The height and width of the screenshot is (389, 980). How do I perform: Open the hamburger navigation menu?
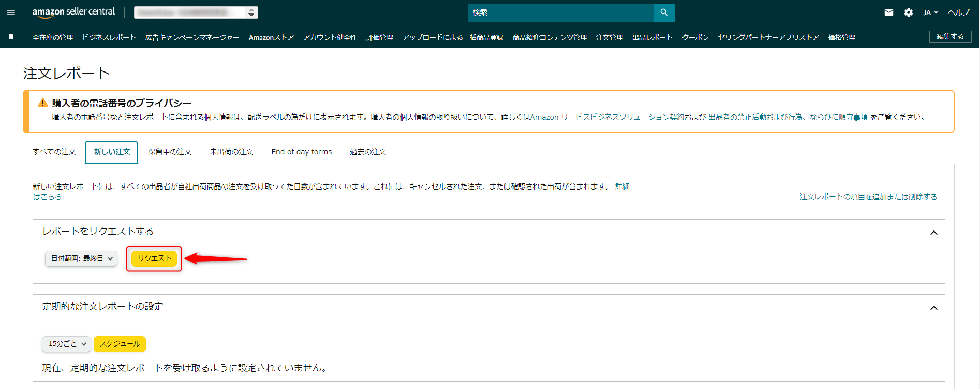tap(11, 12)
